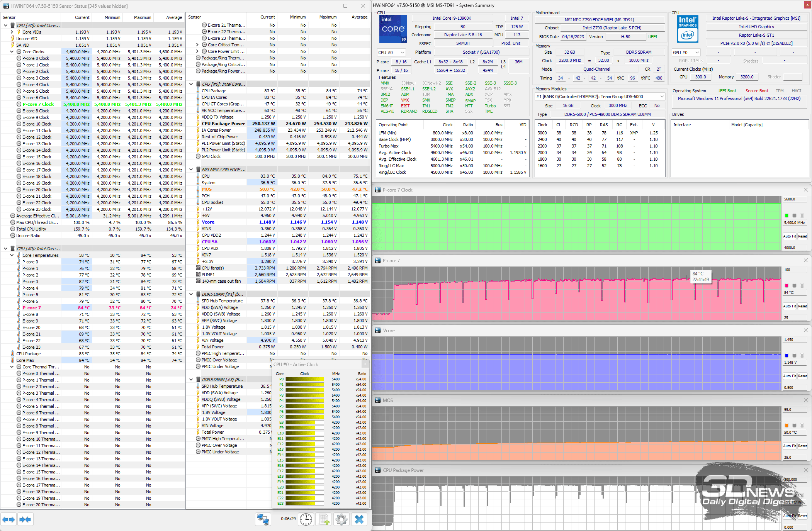Click blue color swatch on Vcore graph

click(x=787, y=355)
